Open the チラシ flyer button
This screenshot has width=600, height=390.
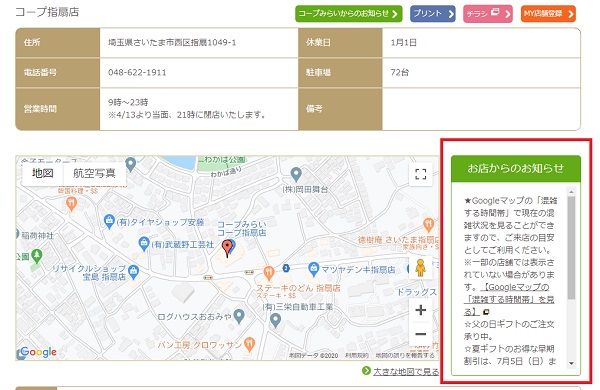click(x=488, y=14)
